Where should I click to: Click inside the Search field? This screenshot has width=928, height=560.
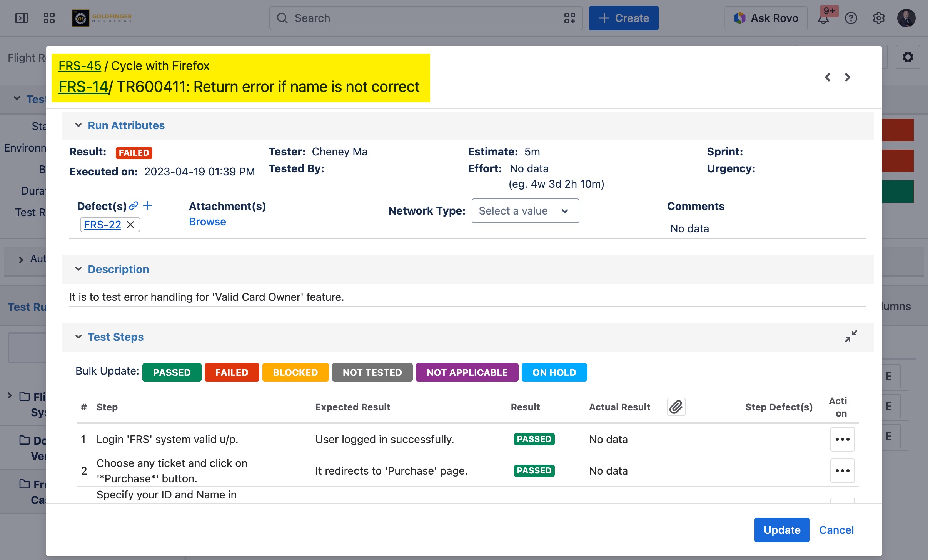coord(426,18)
